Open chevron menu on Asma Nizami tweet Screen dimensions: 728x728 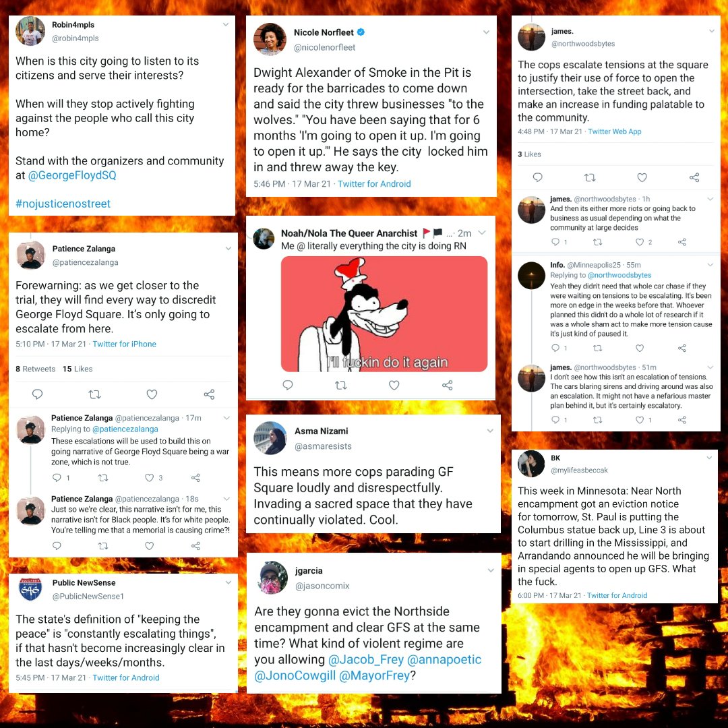pyautogui.click(x=490, y=431)
